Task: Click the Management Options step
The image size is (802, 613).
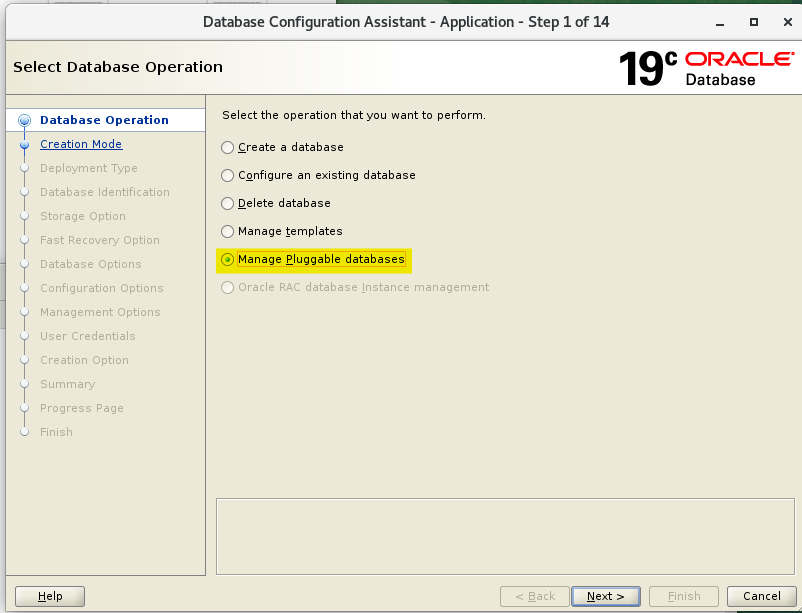Action: tap(100, 313)
